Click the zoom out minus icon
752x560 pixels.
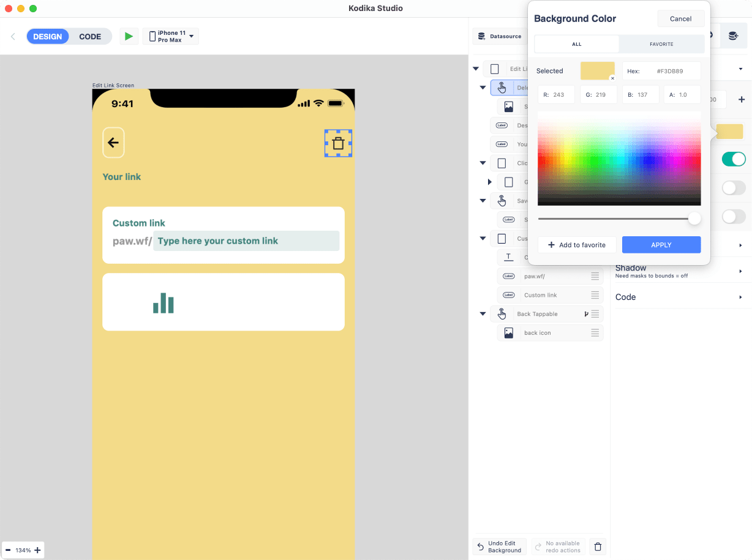pos(8,550)
